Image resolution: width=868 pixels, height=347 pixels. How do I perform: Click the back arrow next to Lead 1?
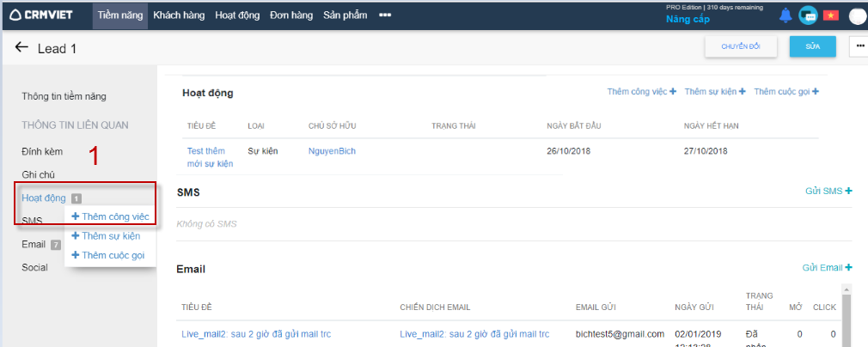tap(21, 48)
